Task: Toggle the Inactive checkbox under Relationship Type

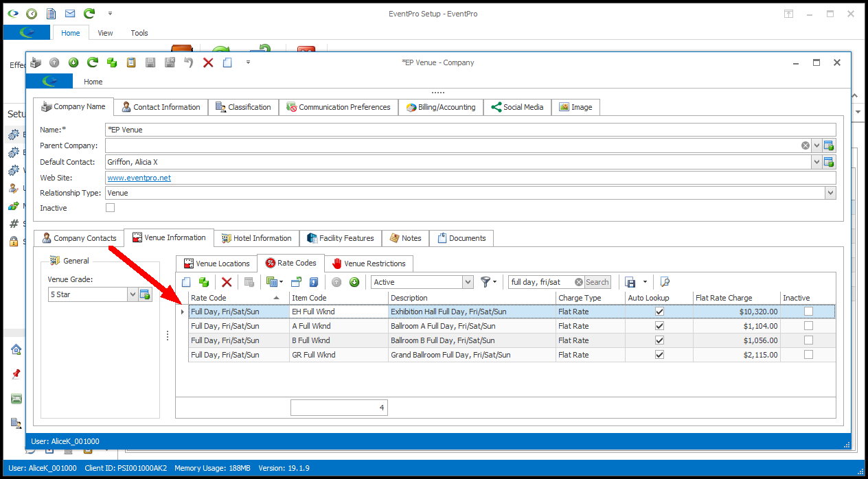Action: [x=110, y=208]
